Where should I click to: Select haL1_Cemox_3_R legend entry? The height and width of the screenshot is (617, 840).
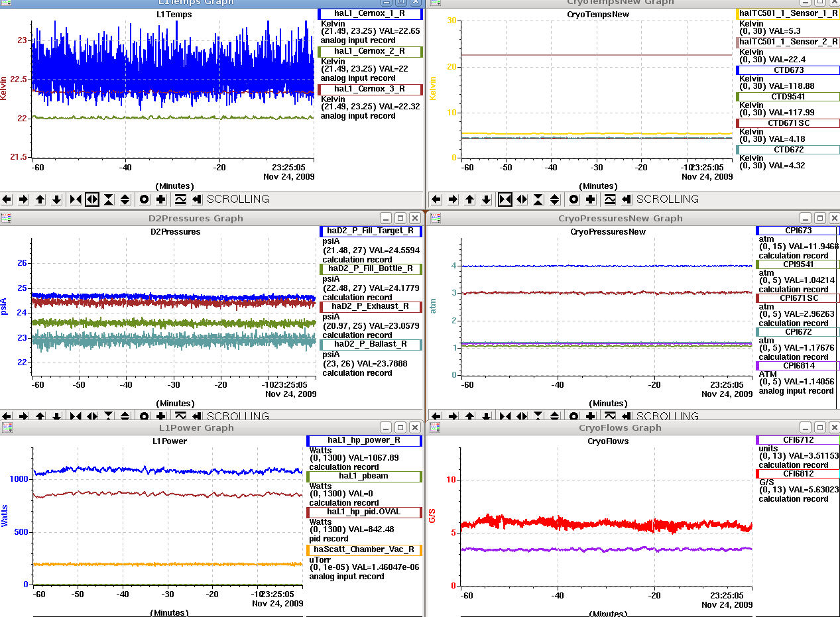pos(370,89)
